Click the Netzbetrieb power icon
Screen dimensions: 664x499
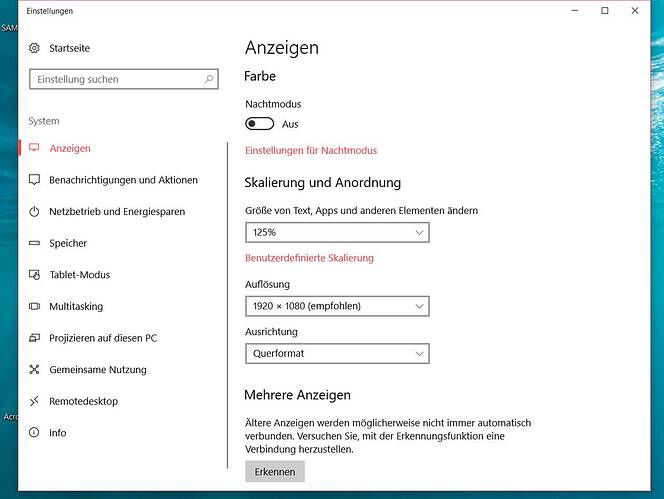(x=34, y=211)
